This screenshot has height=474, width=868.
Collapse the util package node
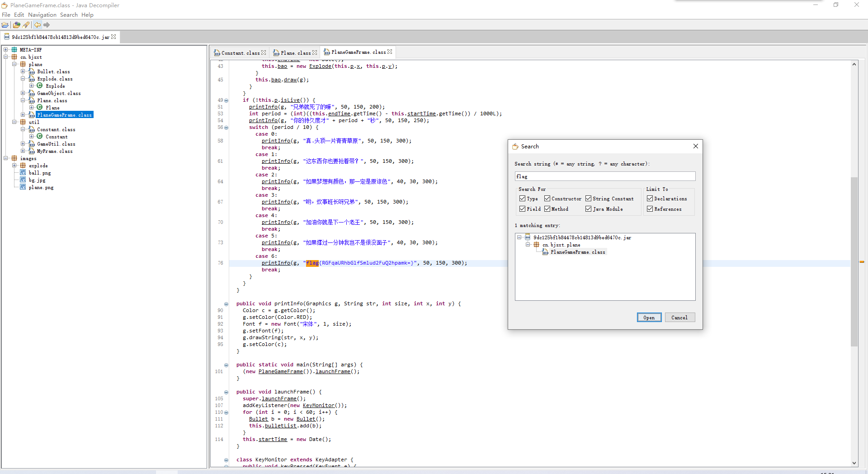tap(14, 122)
